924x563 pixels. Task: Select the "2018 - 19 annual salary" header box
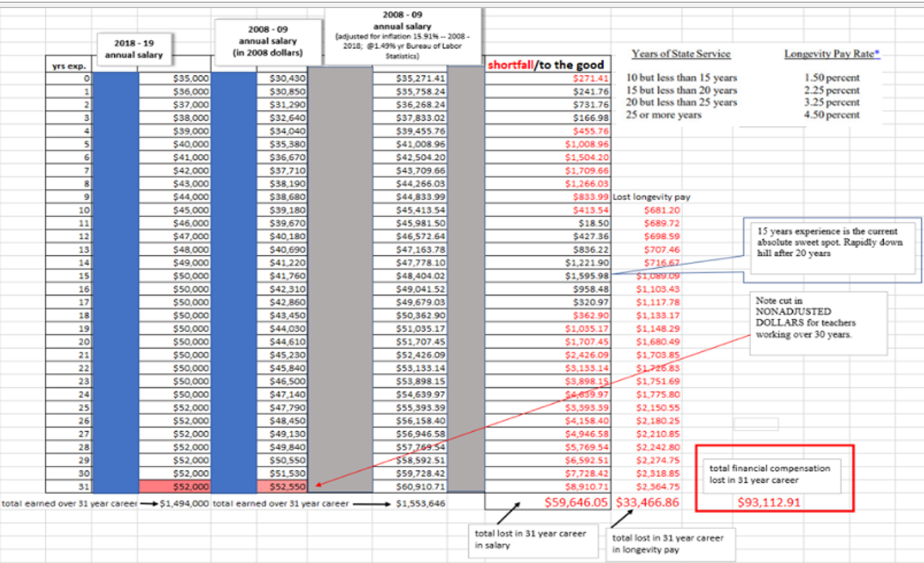134,47
